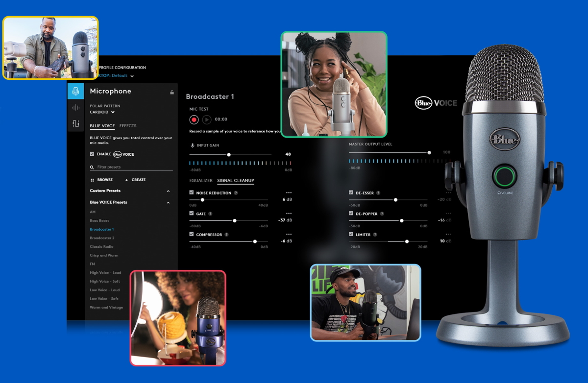Image resolution: width=588 pixels, height=383 pixels.
Task: Click the magnifier icon in Filter presets
Action: point(92,168)
